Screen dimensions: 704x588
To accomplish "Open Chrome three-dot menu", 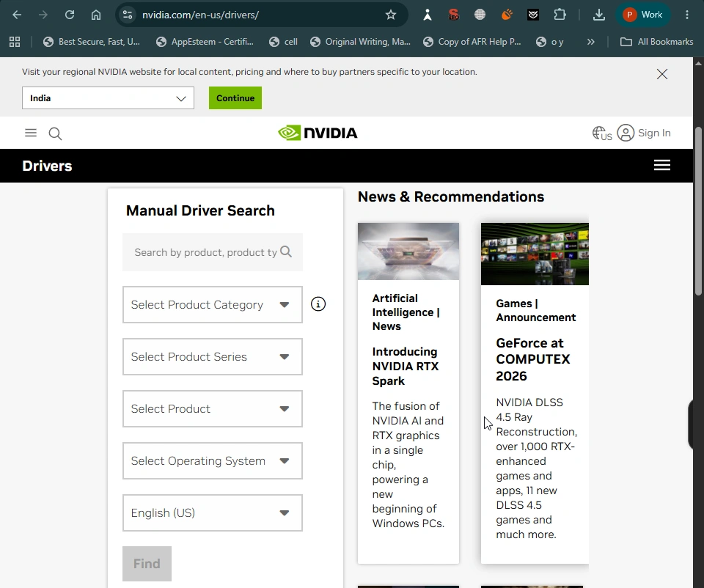I will pos(687,15).
